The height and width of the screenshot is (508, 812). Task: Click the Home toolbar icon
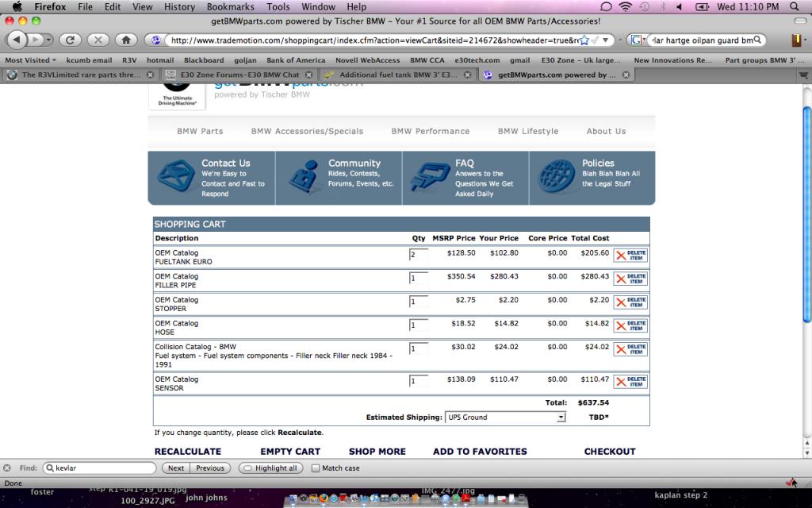click(x=124, y=39)
